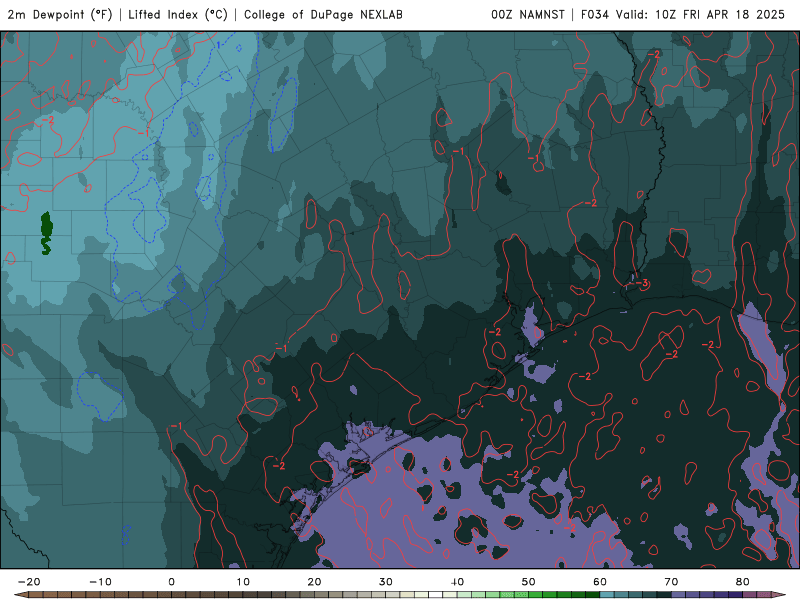Click the left arrow end of the colorbar

pyautogui.click(x=20, y=595)
